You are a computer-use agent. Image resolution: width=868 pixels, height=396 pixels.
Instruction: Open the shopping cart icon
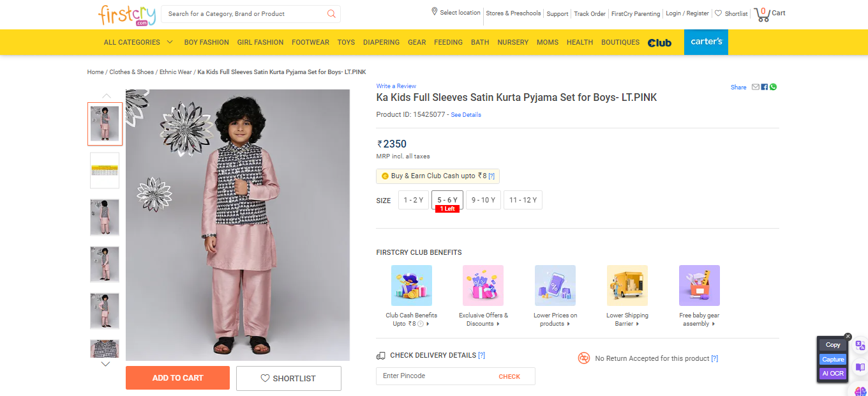pyautogui.click(x=762, y=14)
